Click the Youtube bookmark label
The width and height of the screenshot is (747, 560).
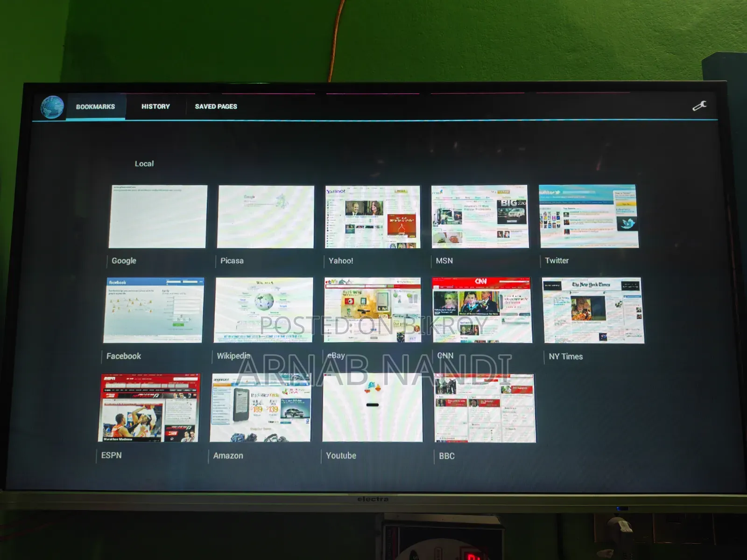coord(341,455)
